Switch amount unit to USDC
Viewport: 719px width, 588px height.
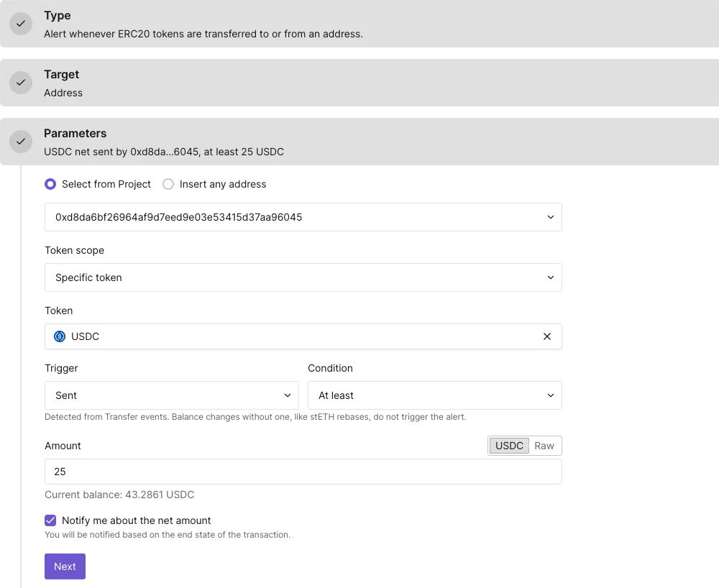pos(509,446)
